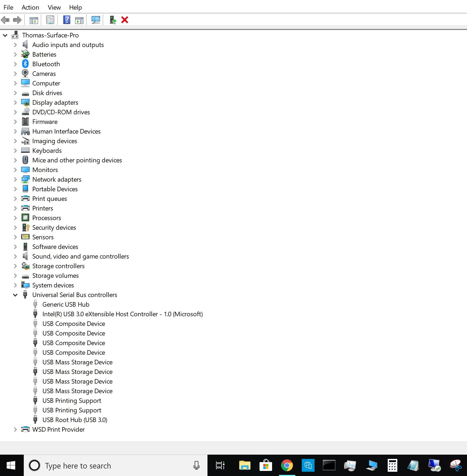The height and width of the screenshot is (476, 467).
Task: Click the Action Pane toolbar icon
Action: (x=79, y=20)
